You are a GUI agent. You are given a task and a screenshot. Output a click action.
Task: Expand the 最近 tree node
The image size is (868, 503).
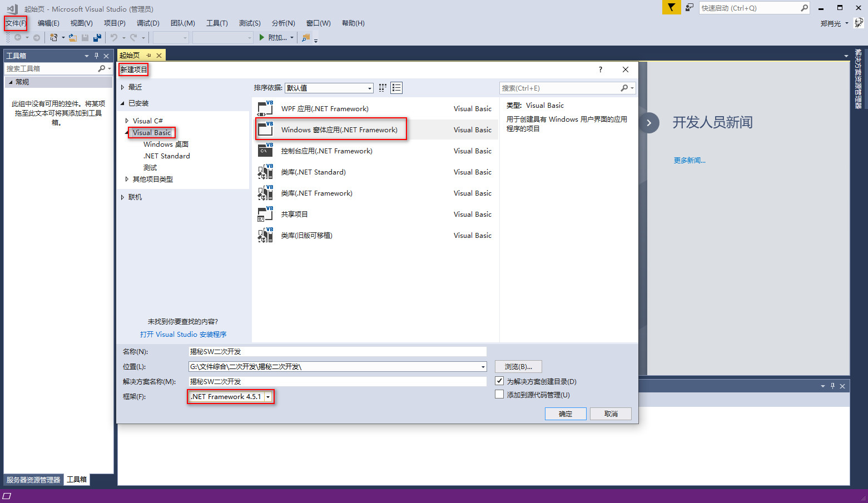[x=122, y=87]
